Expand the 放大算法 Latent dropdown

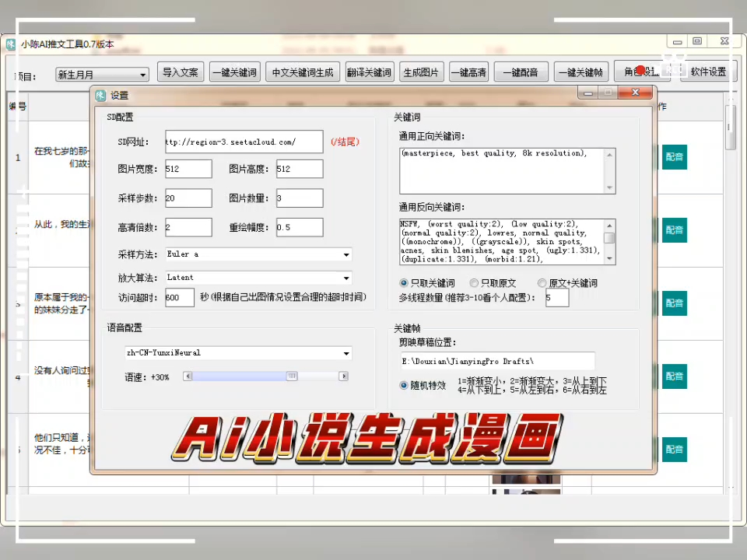pos(345,277)
